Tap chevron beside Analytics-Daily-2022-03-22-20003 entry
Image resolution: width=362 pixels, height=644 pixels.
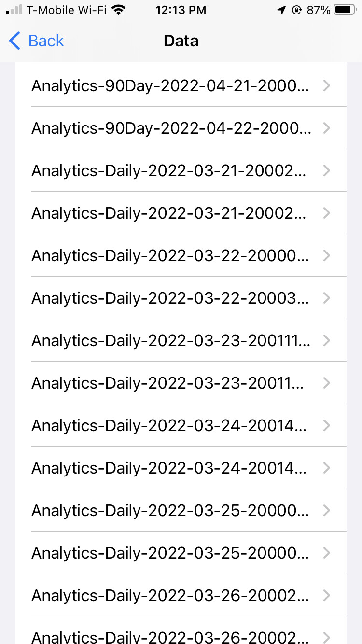point(327,298)
